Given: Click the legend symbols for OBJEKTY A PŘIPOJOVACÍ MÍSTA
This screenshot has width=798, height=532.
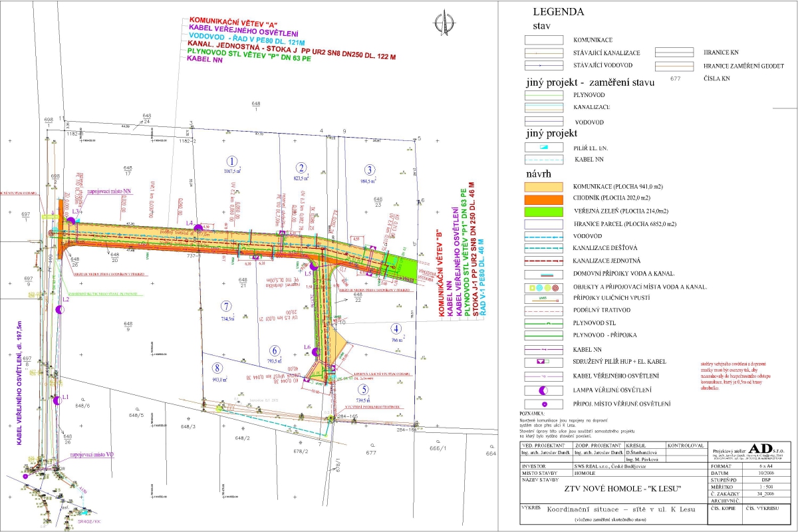Looking at the screenshot, I should point(544,287).
